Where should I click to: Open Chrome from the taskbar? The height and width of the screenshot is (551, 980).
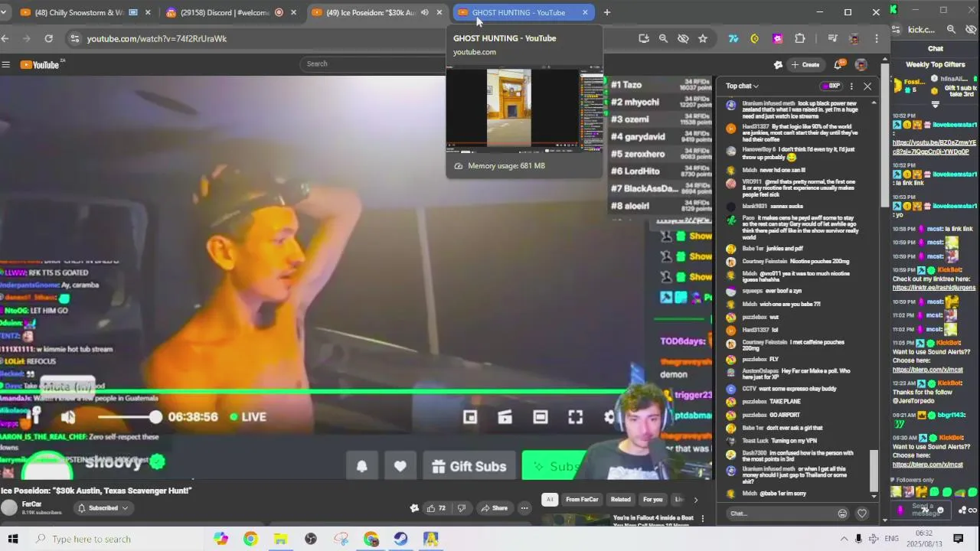250,539
